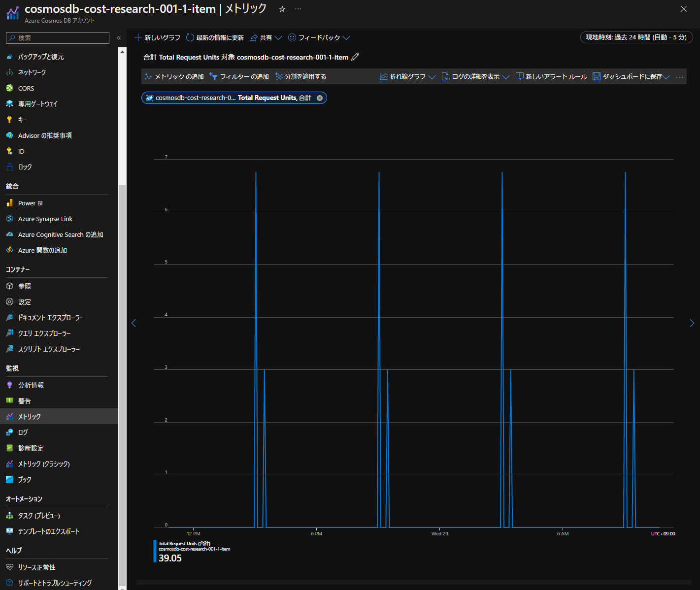Image resolution: width=700 pixels, height=590 pixels.
Task: Open Azure Synapse Link settings
Action: coord(45,218)
